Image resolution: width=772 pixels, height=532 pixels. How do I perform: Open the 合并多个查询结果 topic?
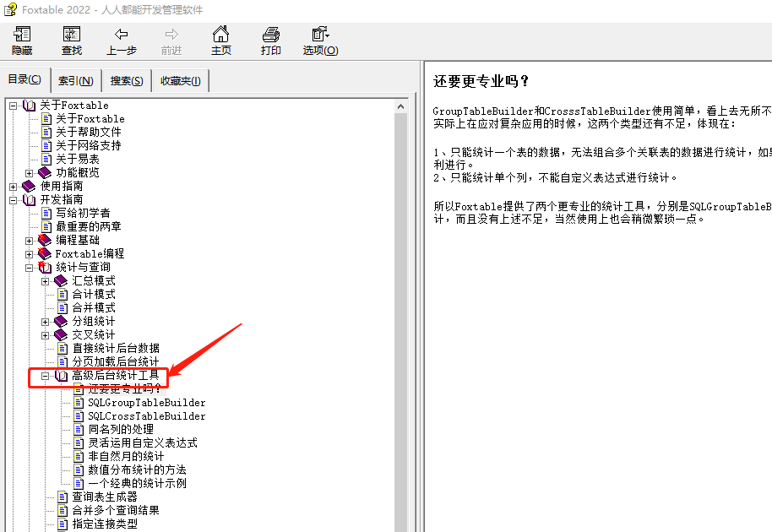116,510
